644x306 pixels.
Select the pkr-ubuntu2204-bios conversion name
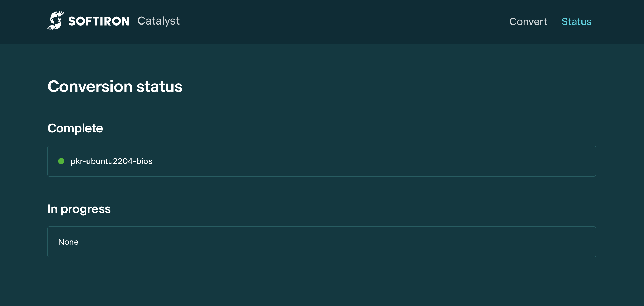[111, 161]
